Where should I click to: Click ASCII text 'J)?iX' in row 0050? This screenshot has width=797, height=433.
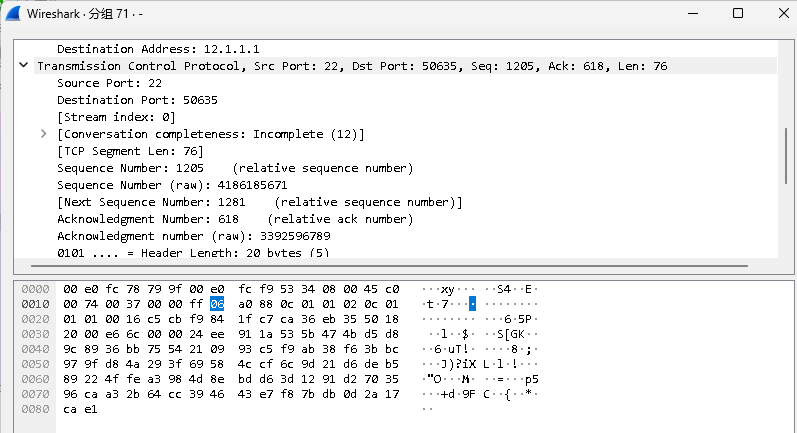pos(458,364)
